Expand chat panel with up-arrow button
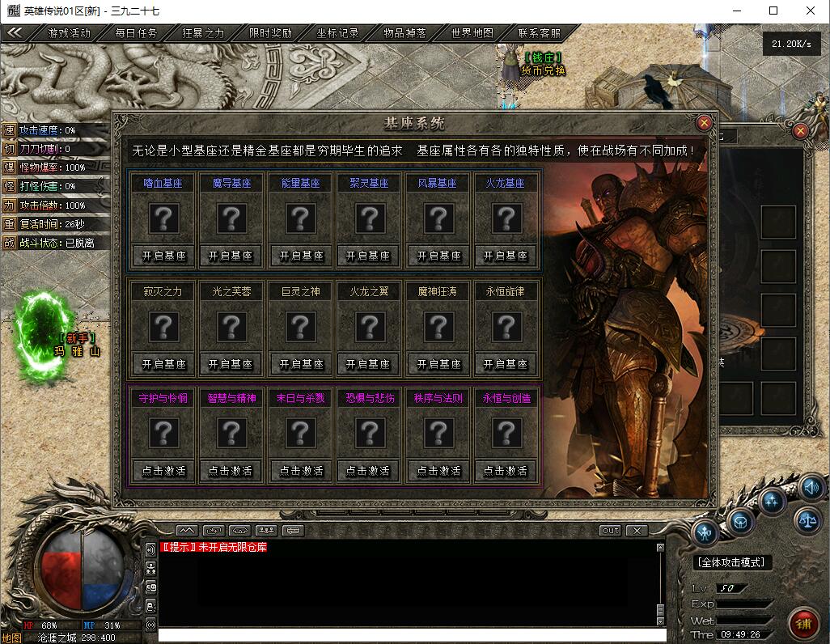 pos(186,531)
